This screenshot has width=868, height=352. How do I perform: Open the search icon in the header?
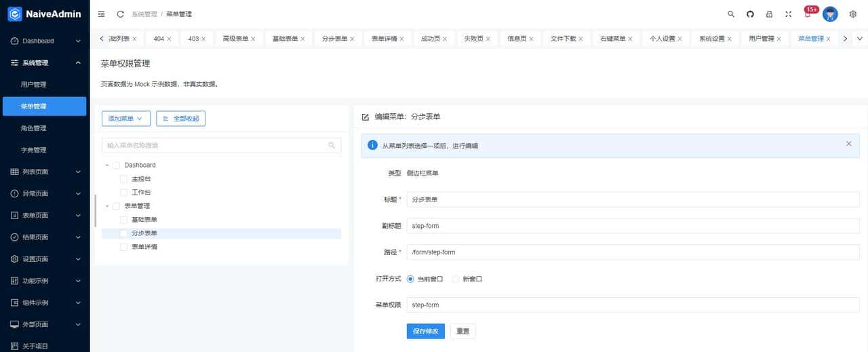731,14
